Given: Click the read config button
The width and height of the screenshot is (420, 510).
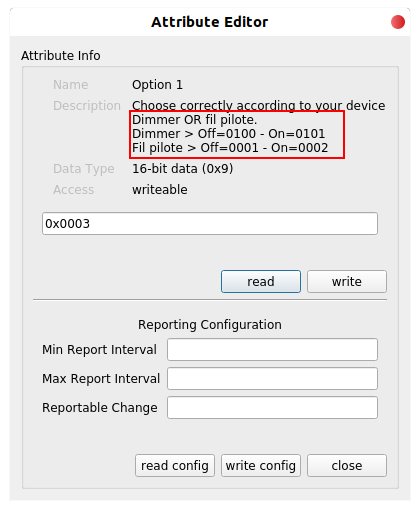Looking at the screenshot, I should point(175,465).
